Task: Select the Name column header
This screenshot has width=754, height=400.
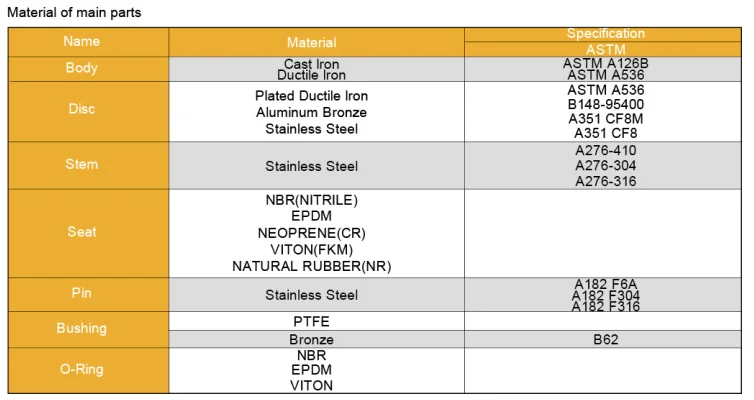Action: [x=82, y=42]
